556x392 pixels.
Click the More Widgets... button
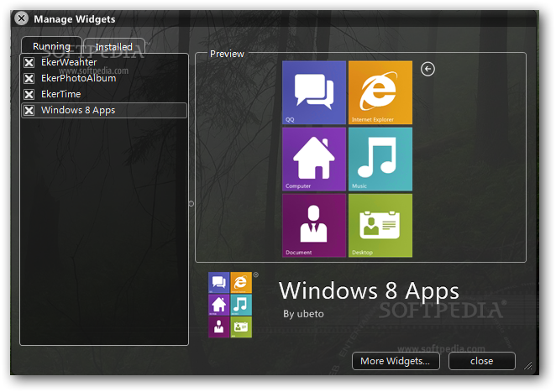pyautogui.click(x=396, y=361)
